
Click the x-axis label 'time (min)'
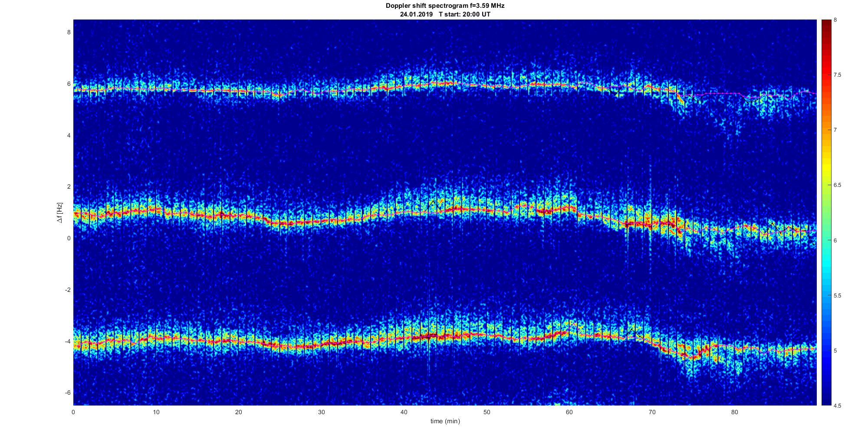(445, 421)
